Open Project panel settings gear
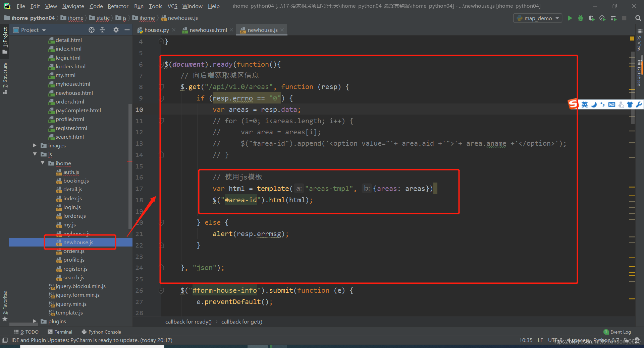This screenshot has width=644, height=348. (x=116, y=30)
